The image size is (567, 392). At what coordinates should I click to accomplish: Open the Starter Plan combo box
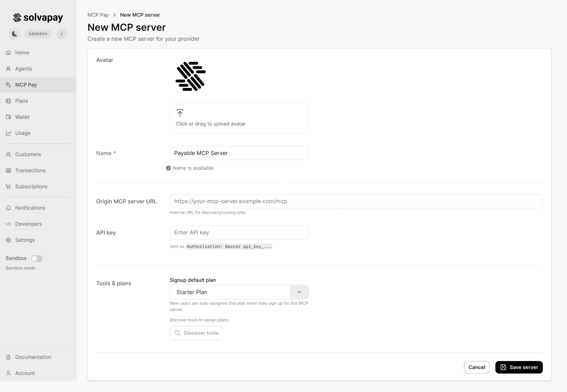pyautogui.click(x=230, y=292)
